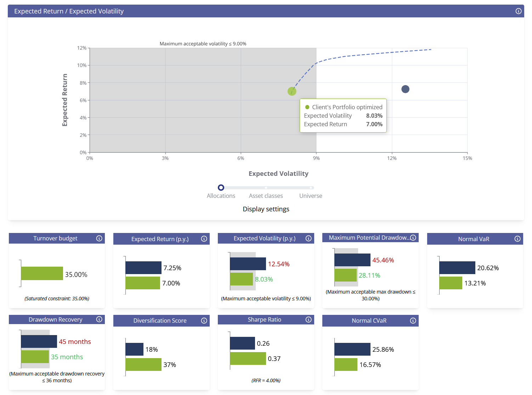Screen dimensions: 532x395
Task: Click the Client's Portfolio optimized tooltip
Action: point(343,115)
